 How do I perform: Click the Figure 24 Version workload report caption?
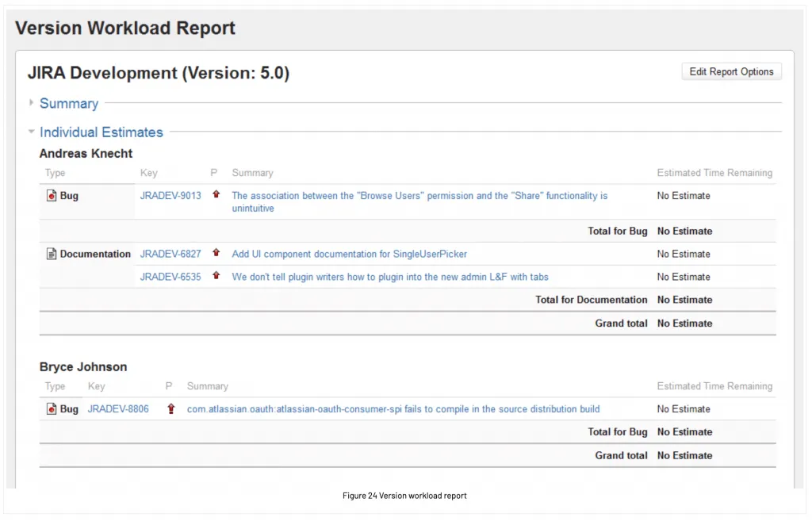click(404, 496)
